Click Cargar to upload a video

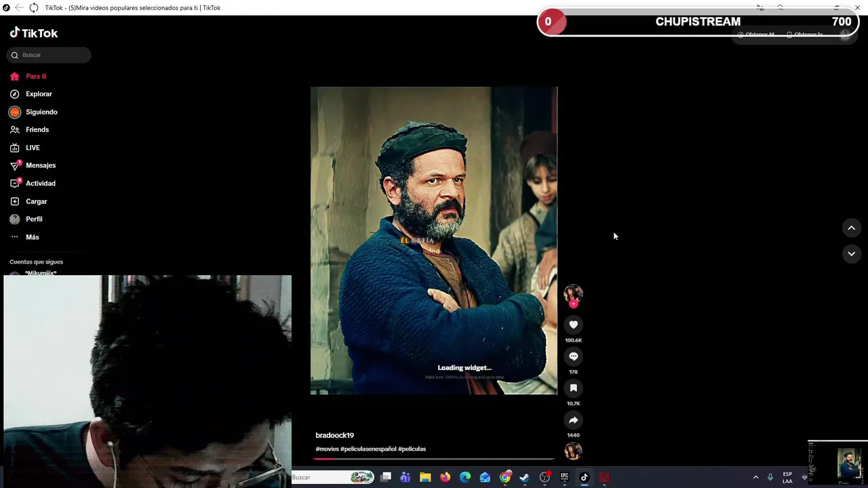pos(29,201)
